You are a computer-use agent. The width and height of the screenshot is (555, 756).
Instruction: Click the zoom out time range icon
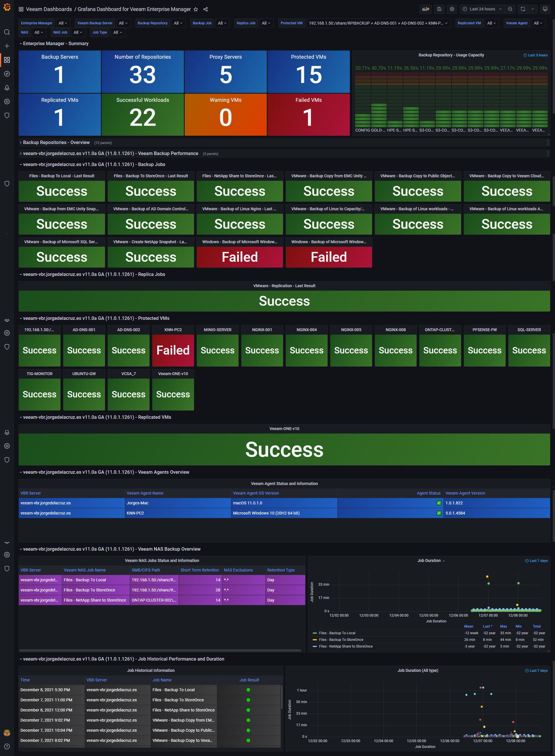(510, 9)
